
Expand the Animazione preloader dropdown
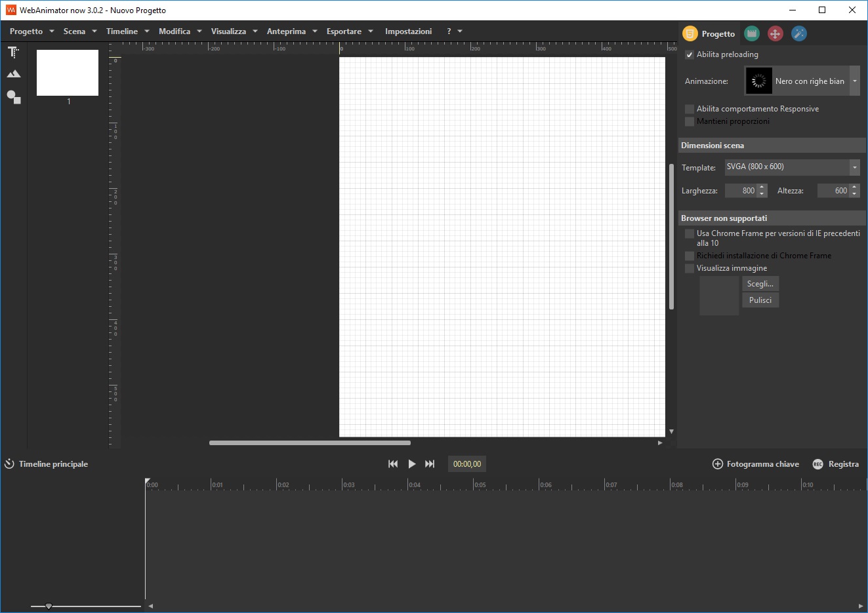tap(854, 81)
